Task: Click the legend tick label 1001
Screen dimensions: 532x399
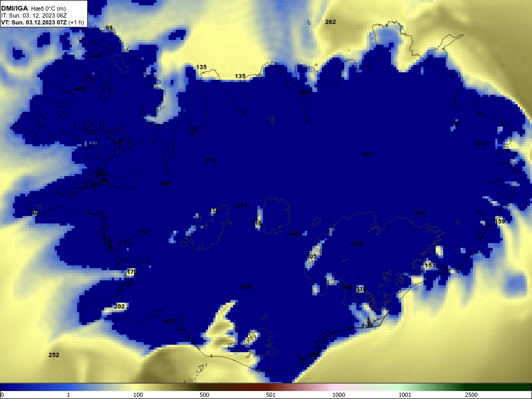Action: (405, 395)
